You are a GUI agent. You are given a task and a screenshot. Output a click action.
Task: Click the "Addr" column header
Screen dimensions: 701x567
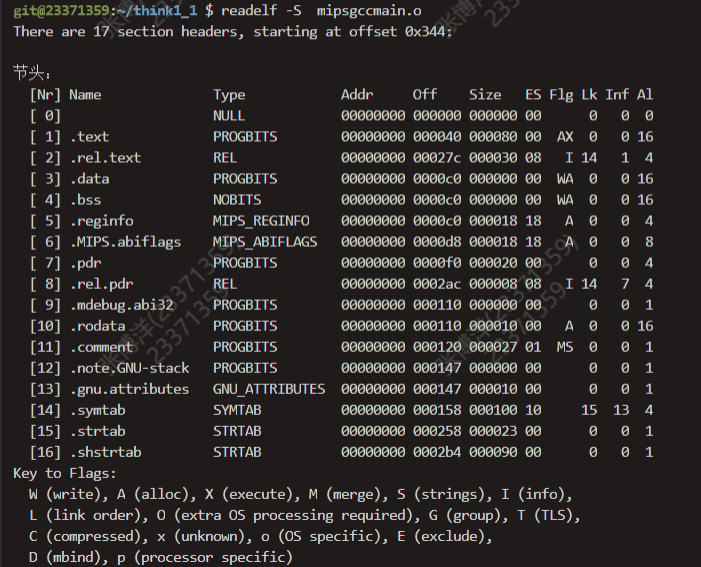(x=357, y=94)
